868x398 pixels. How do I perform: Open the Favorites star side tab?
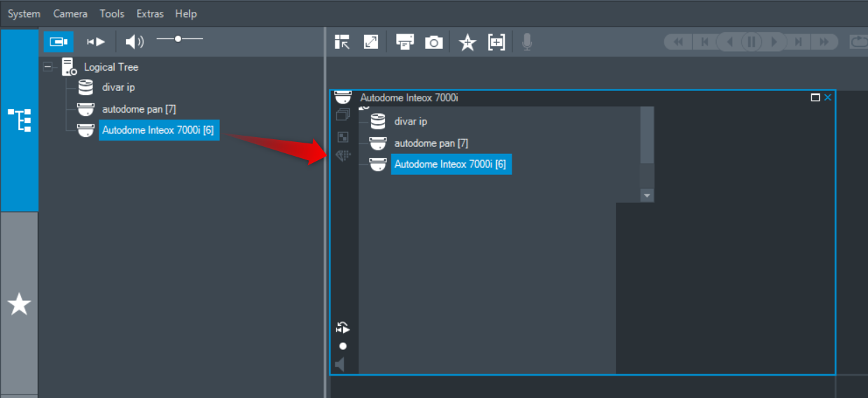19,304
